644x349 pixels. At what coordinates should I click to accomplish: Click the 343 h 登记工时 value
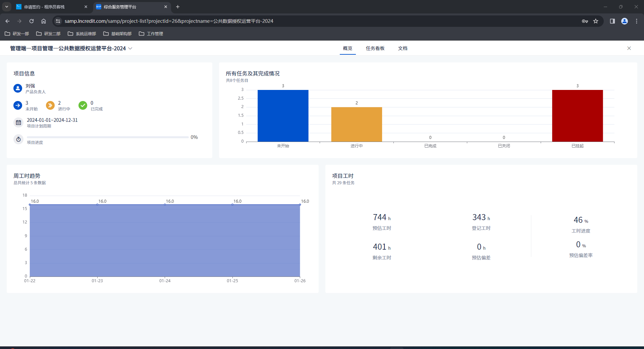(x=481, y=217)
